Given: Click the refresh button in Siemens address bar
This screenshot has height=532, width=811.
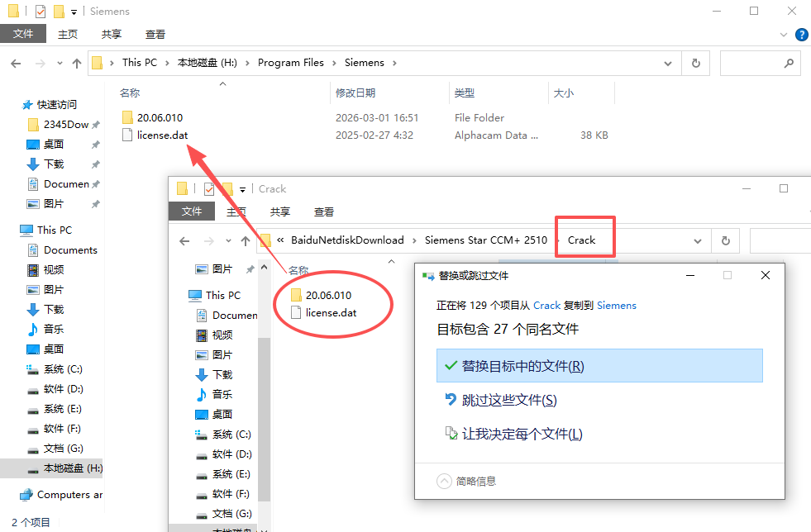Looking at the screenshot, I should tap(695, 63).
